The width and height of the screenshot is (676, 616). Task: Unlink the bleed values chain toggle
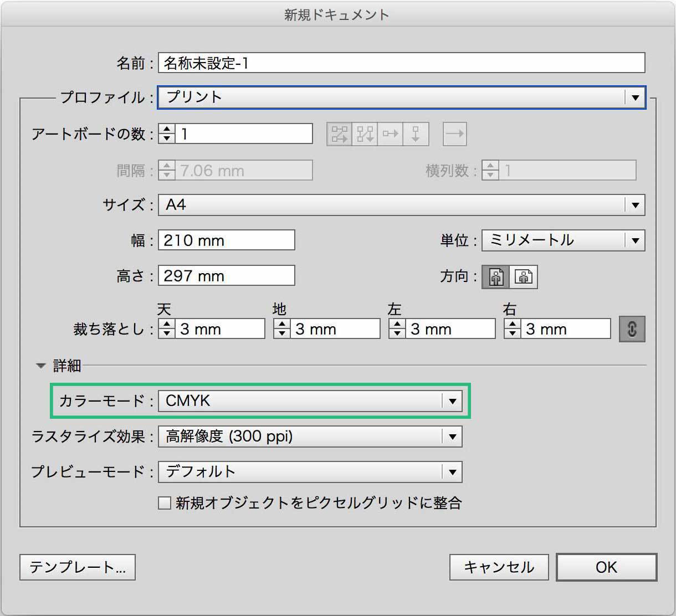[632, 328]
